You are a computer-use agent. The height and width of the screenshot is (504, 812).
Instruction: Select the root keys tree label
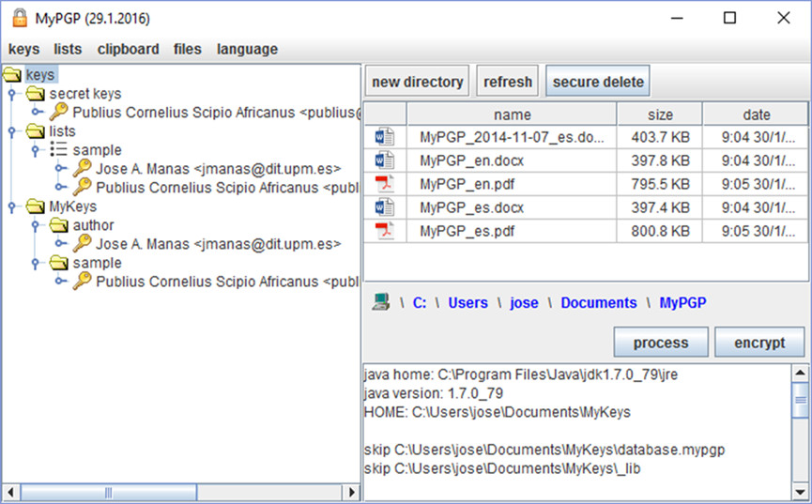coord(40,74)
